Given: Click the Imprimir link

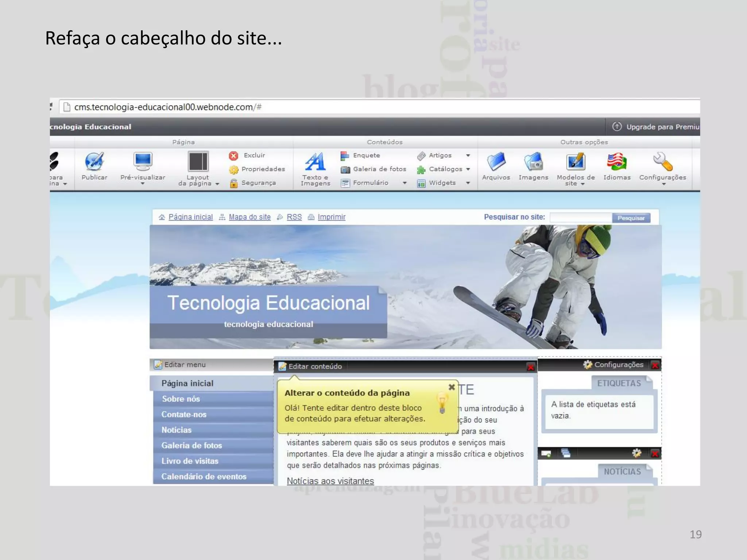Looking at the screenshot, I should click(x=332, y=217).
